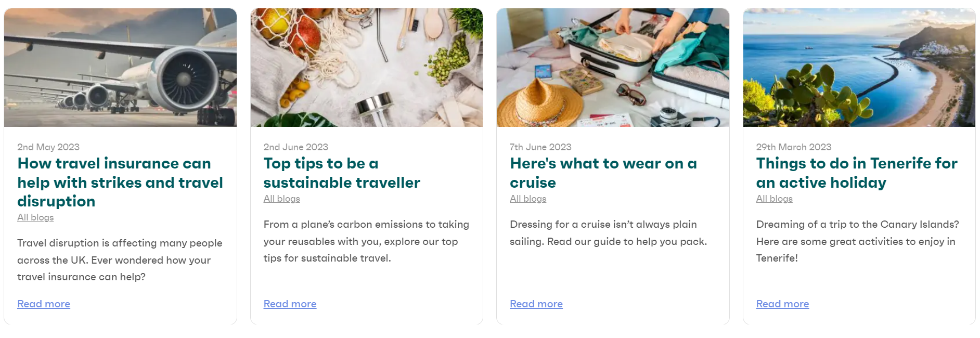Open the airplane engines blog image

tap(120, 68)
